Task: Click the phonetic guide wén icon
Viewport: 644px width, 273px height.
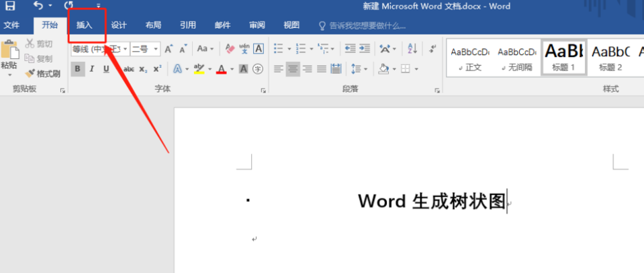Action: (244, 49)
